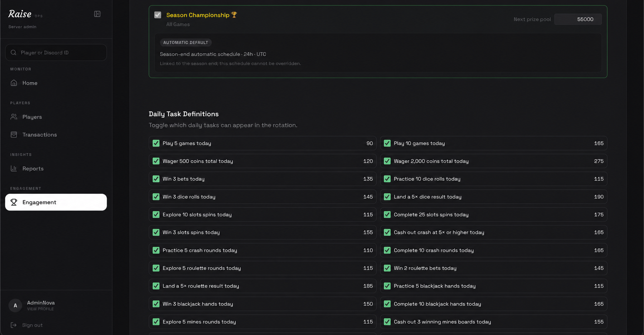The width and height of the screenshot is (644, 335).
Task: Open the Home page
Action: tap(56, 83)
